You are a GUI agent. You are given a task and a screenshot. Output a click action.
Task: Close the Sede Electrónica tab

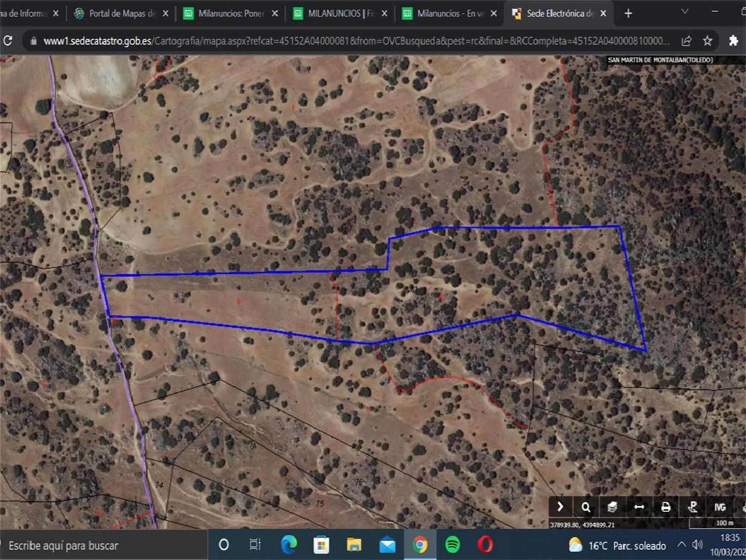(603, 14)
